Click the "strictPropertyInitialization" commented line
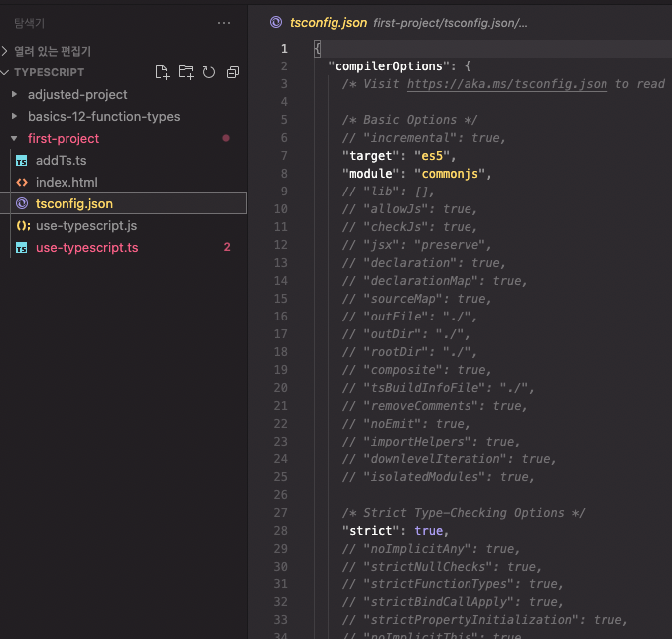 484,620
